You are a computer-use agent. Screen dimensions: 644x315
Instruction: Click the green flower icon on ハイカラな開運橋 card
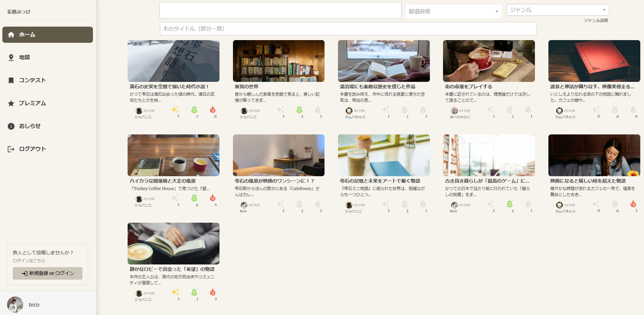[194, 198]
